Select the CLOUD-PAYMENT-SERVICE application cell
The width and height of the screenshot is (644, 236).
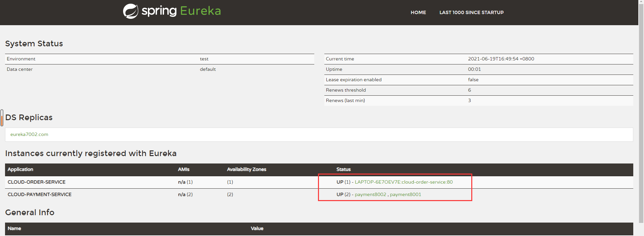[x=40, y=194]
